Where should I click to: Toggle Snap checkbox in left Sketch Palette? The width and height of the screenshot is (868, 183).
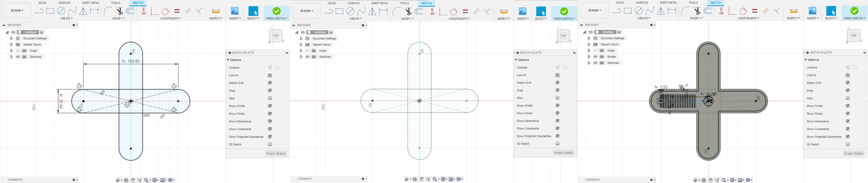click(x=270, y=91)
